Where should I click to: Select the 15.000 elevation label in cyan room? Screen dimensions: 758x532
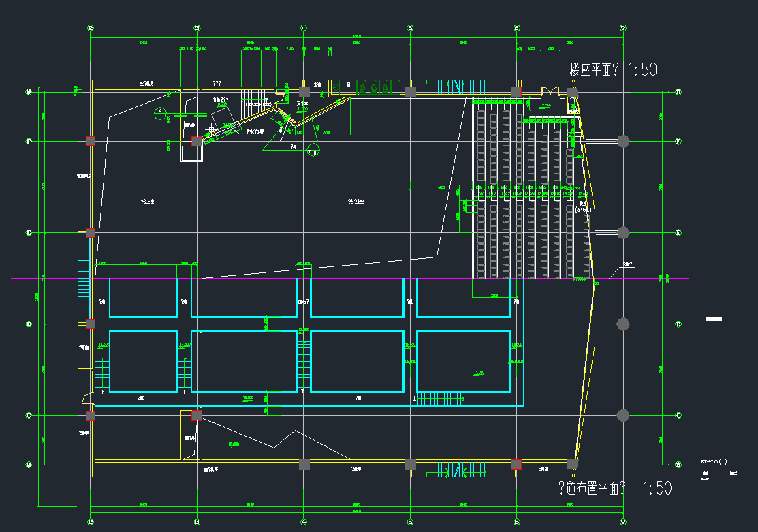pos(479,373)
